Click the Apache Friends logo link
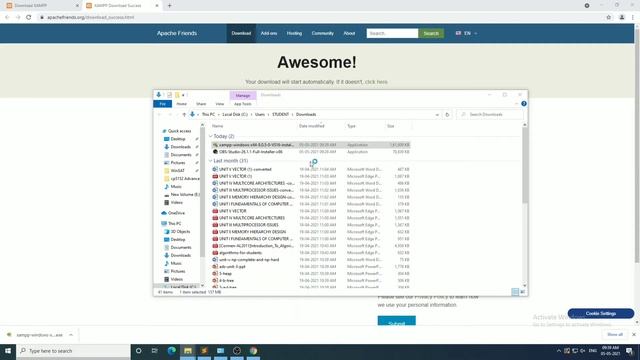Viewport: 640px width, 360px height. 177,33
